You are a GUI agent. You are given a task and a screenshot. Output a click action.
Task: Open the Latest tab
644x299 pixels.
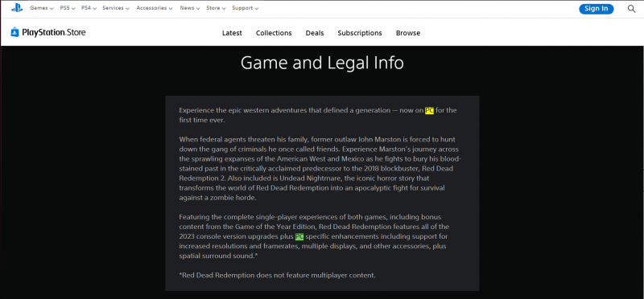(x=232, y=33)
